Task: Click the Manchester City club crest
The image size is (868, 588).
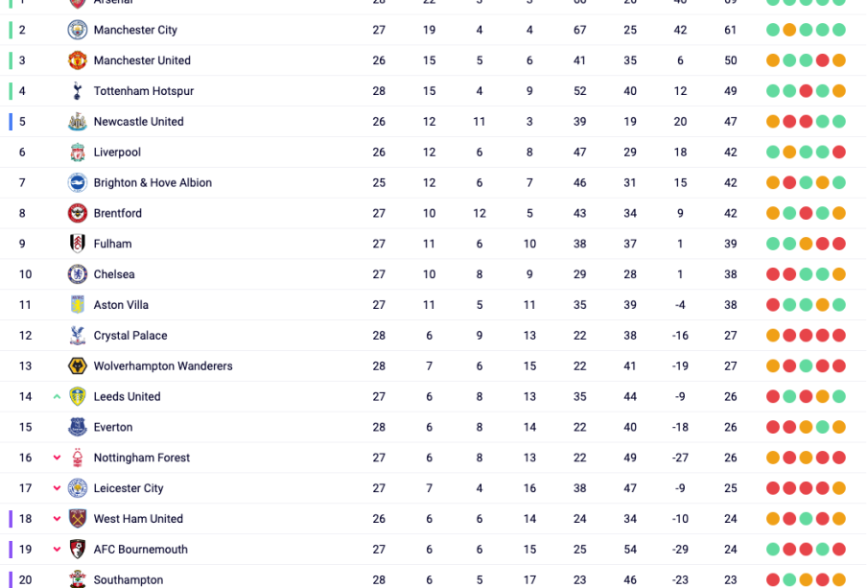Action: point(78,30)
